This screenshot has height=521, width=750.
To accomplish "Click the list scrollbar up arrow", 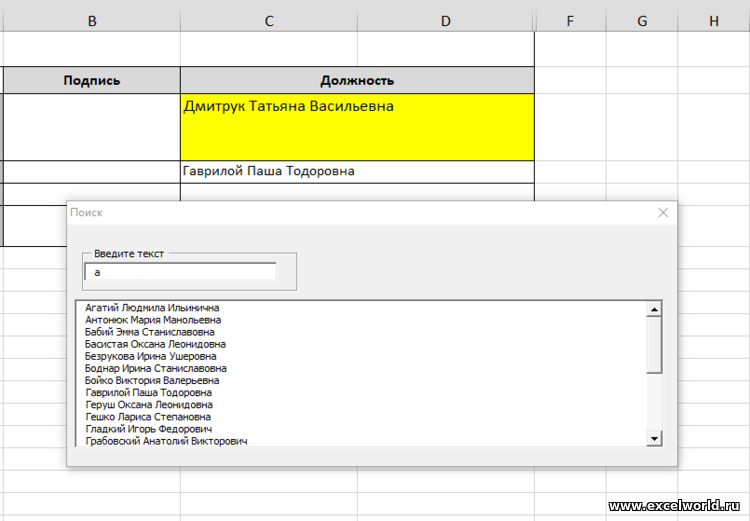I will click(x=654, y=310).
